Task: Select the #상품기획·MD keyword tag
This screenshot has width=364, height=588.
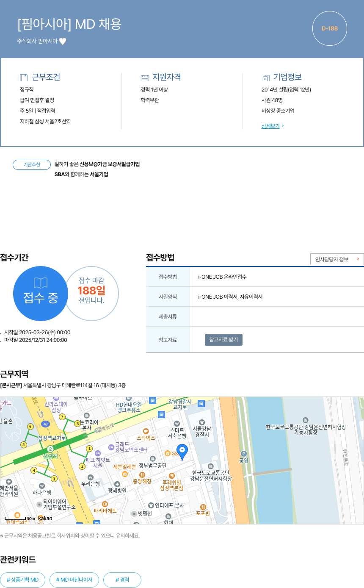Action: 23,580
